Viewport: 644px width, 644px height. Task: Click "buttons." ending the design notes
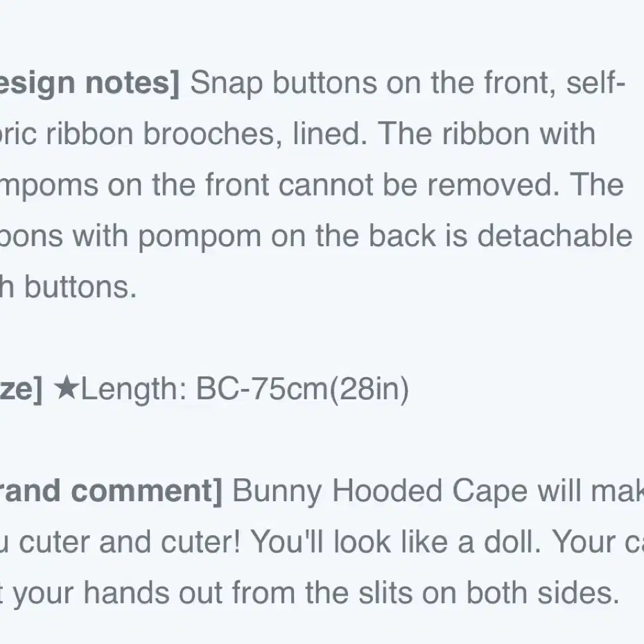[x=80, y=287]
